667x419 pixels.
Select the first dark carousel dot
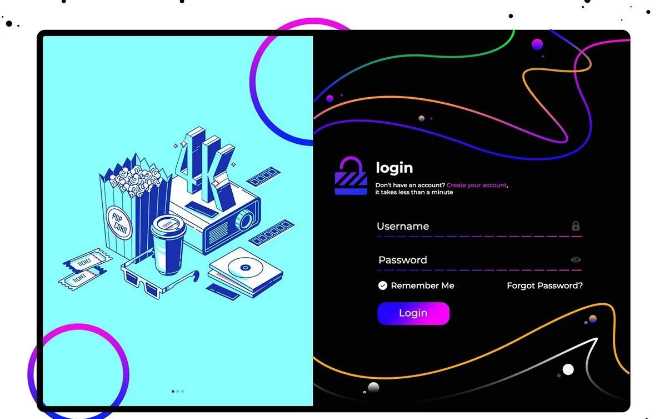(173, 391)
